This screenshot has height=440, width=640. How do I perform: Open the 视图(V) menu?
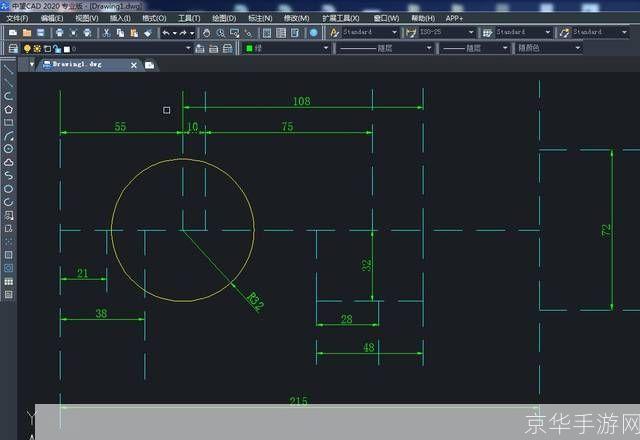point(87,18)
